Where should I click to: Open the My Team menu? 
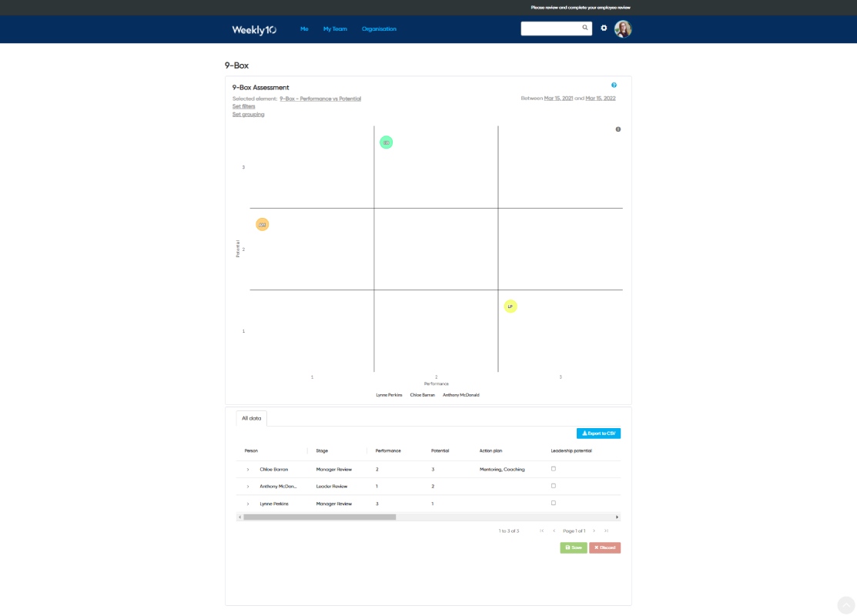(335, 29)
